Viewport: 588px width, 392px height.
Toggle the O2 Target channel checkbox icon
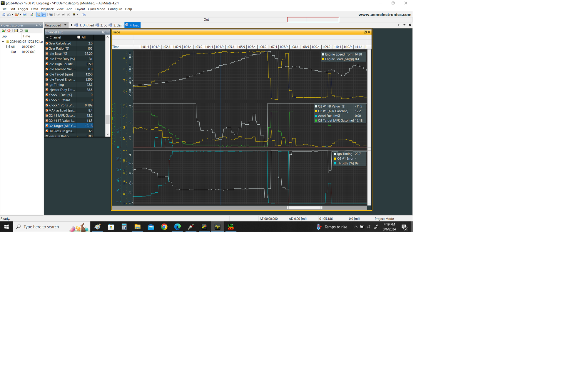[x=47, y=126]
